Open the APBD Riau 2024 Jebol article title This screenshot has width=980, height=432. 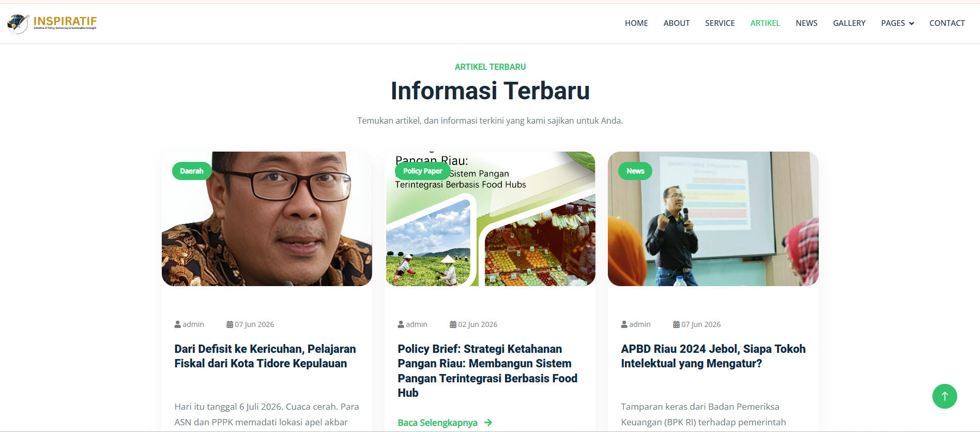pyautogui.click(x=713, y=356)
